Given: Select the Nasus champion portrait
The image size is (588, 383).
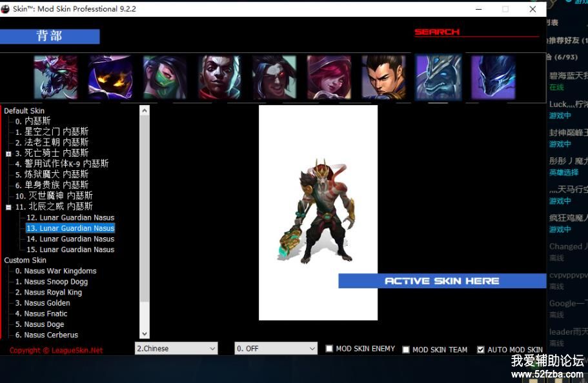Looking at the screenshot, I should (x=438, y=77).
